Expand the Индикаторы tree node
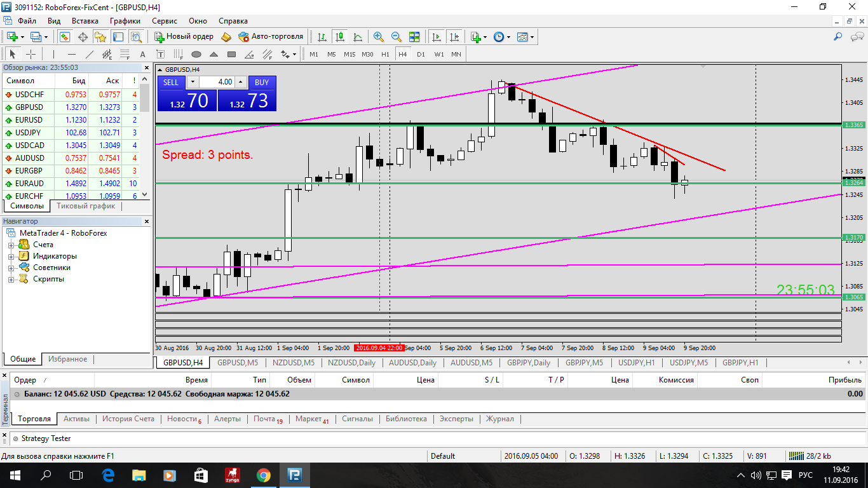 pyautogui.click(x=11, y=256)
